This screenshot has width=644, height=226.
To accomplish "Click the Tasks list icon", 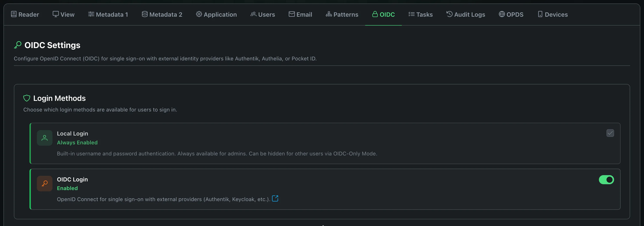I will [411, 14].
